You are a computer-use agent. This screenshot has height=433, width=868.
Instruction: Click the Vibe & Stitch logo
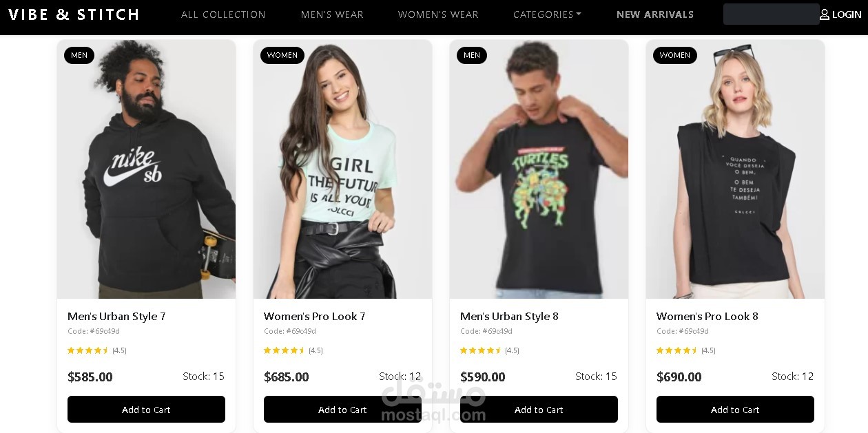(x=74, y=14)
